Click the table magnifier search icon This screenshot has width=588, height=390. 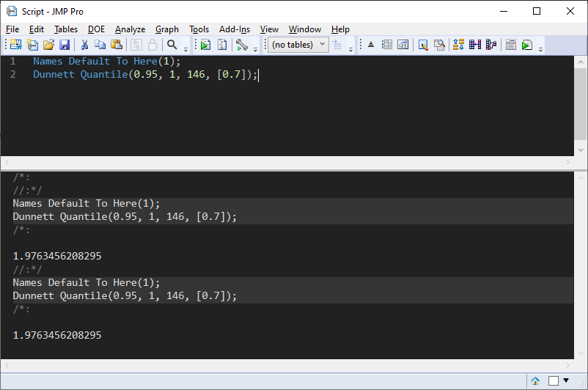(x=439, y=45)
